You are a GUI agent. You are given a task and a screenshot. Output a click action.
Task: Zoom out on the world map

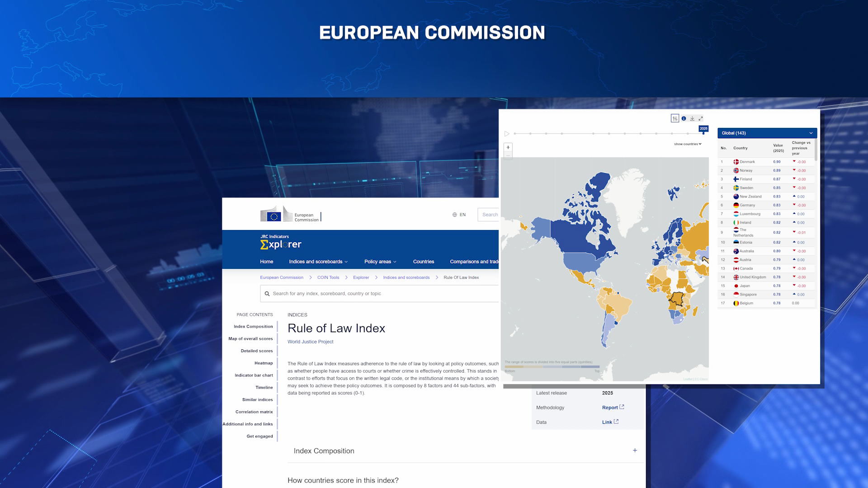pos(508,155)
